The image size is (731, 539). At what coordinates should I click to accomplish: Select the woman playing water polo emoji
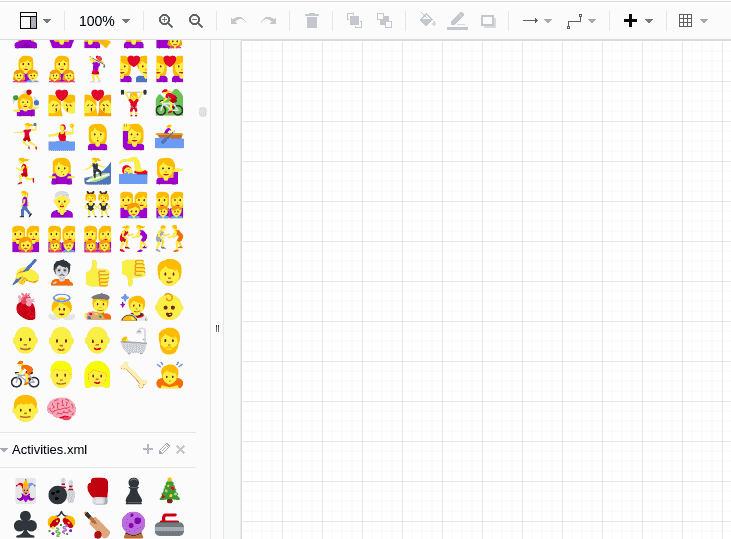pyautogui.click(x=62, y=137)
